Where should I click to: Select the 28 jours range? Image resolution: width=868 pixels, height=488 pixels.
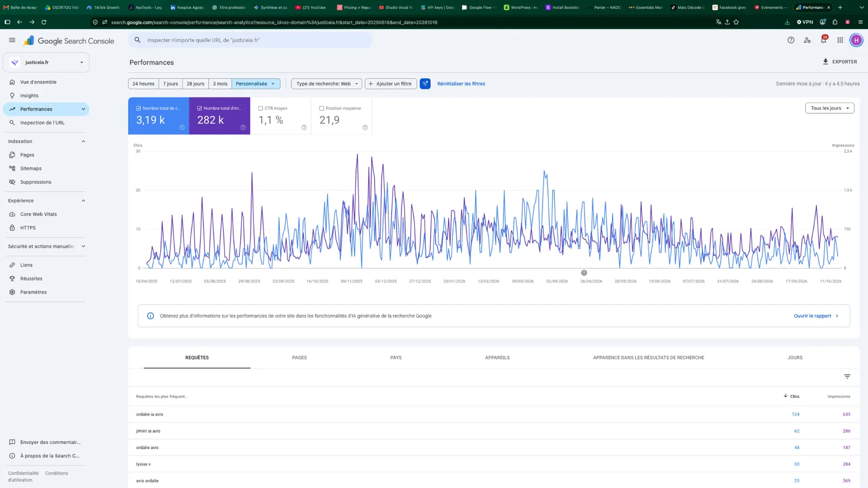click(x=195, y=84)
